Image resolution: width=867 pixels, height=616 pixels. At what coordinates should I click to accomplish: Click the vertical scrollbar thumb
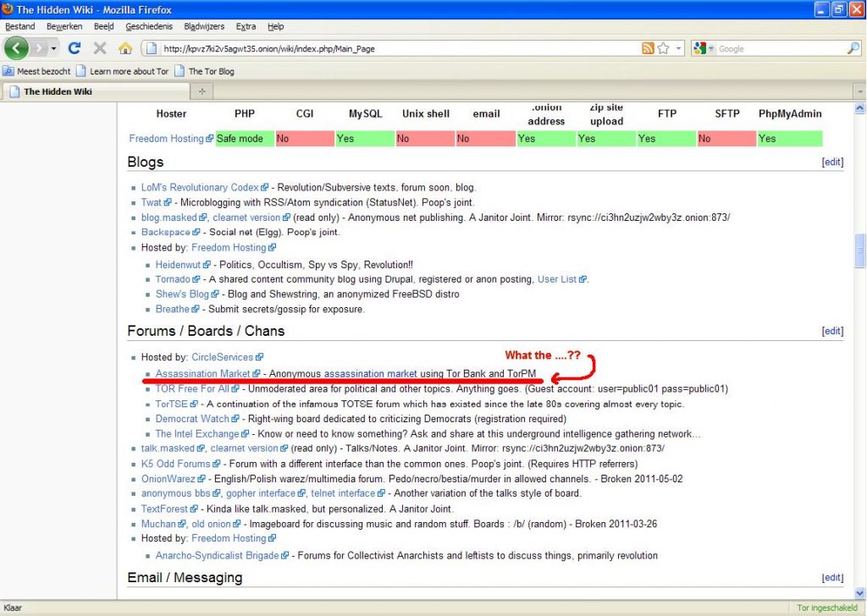pyautogui.click(x=860, y=250)
